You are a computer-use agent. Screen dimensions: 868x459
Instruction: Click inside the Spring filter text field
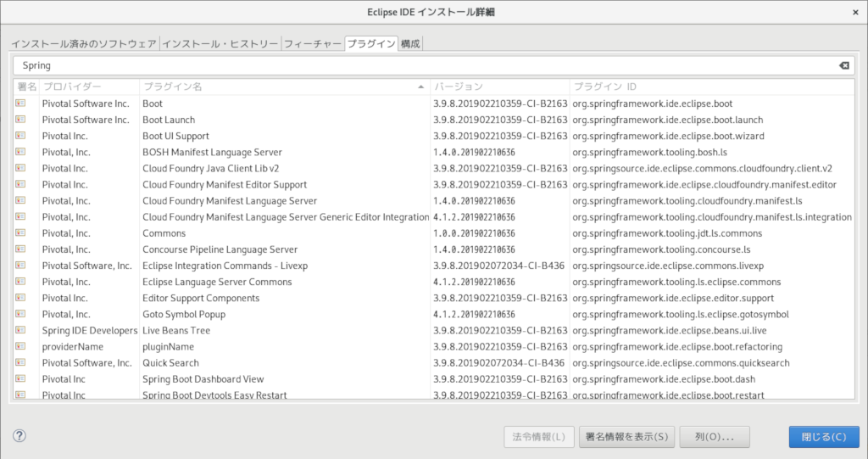pyautogui.click(x=424, y=65)
